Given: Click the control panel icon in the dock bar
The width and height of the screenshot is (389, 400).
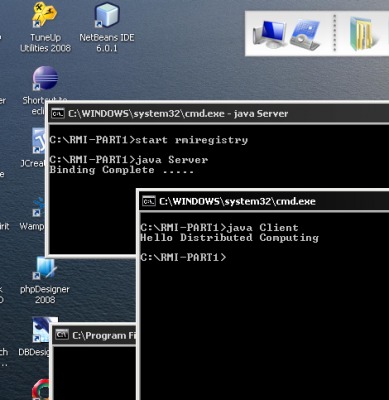Looking at the screenshot, I should 305,35.
